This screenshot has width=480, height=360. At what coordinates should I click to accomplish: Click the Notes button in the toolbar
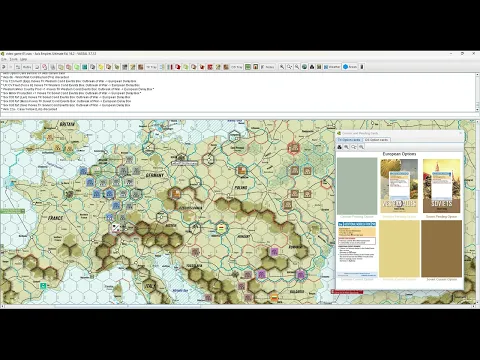pos(267,67)
